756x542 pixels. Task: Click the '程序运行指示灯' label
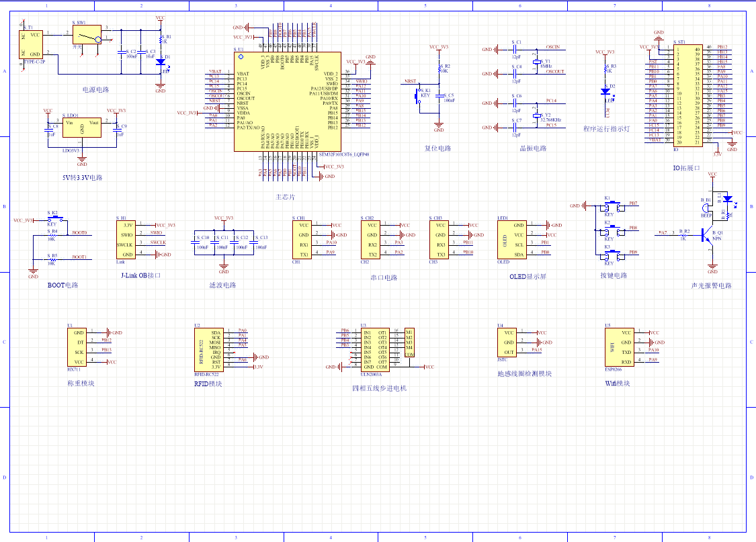(x=607, y=129)
